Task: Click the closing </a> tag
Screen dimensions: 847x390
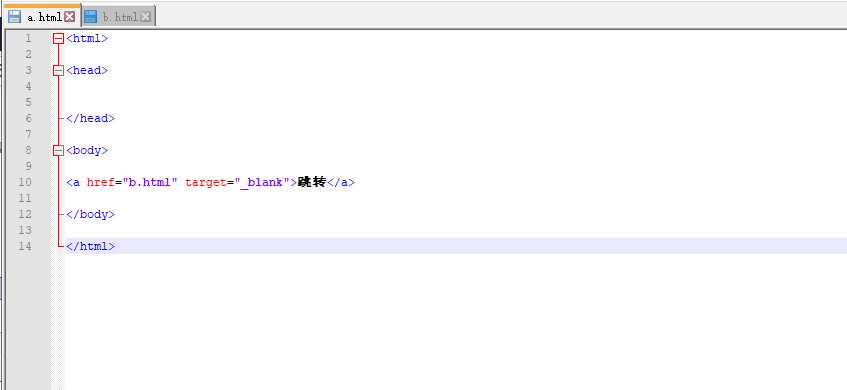Action: tap(341, 183)
